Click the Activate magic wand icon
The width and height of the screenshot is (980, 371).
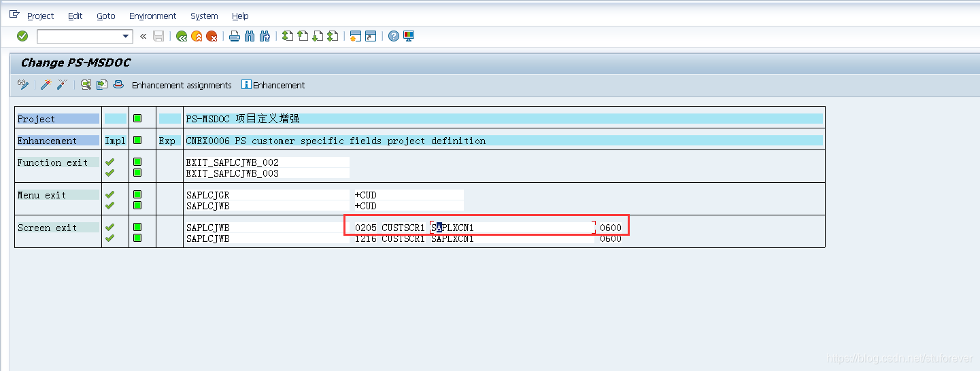point(46,84)
